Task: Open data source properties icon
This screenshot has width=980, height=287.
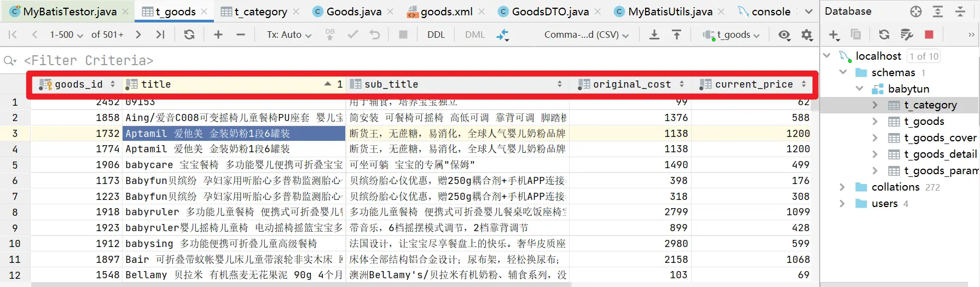Action: 907,35
